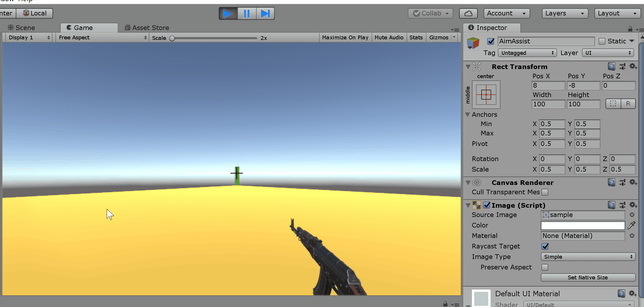This screenshot has width=644, height=307.
Task: Open Rect Transform gear settings menu
Action: click(x=632, y=66)
